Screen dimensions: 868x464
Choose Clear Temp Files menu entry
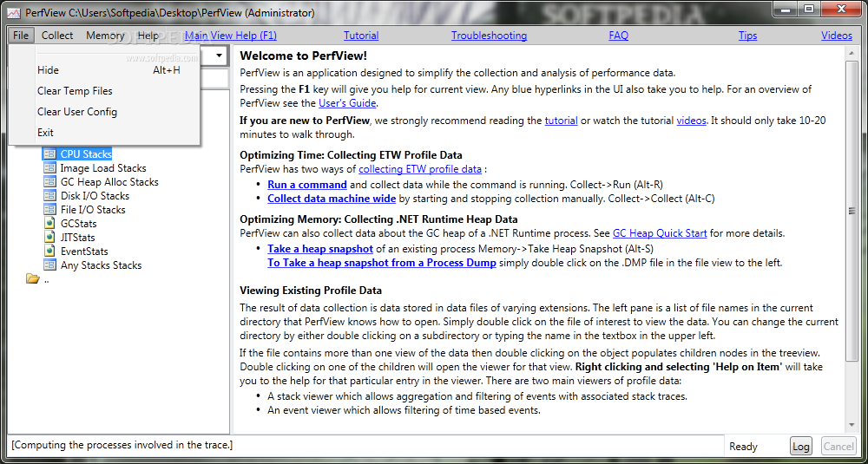tap(105, 91)
